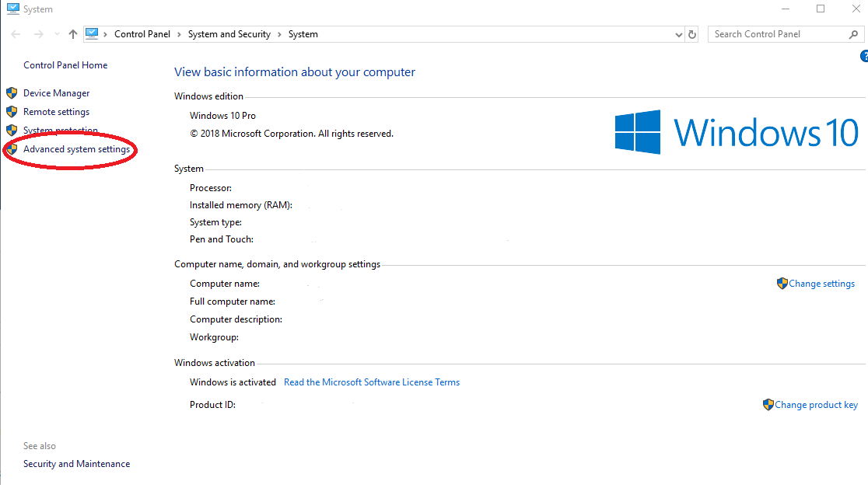Click the Computer name label
This screenshot has width=868, height=488.
pos(224,284)
